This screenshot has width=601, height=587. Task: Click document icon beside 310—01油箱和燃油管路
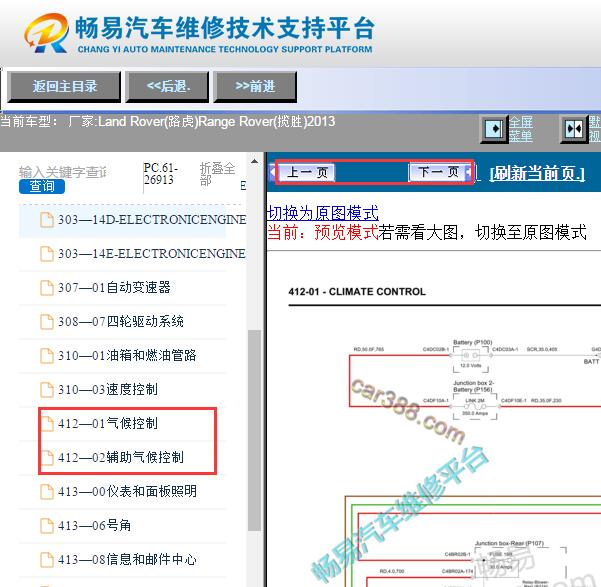coord(47,356)
